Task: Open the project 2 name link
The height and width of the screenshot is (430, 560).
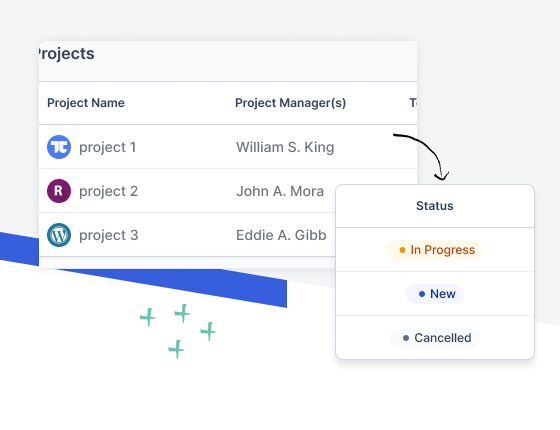Action: [108, 191]
